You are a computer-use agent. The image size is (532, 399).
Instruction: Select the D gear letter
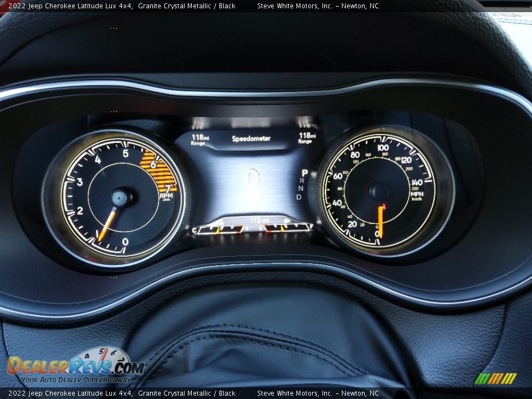coord(299,197)
